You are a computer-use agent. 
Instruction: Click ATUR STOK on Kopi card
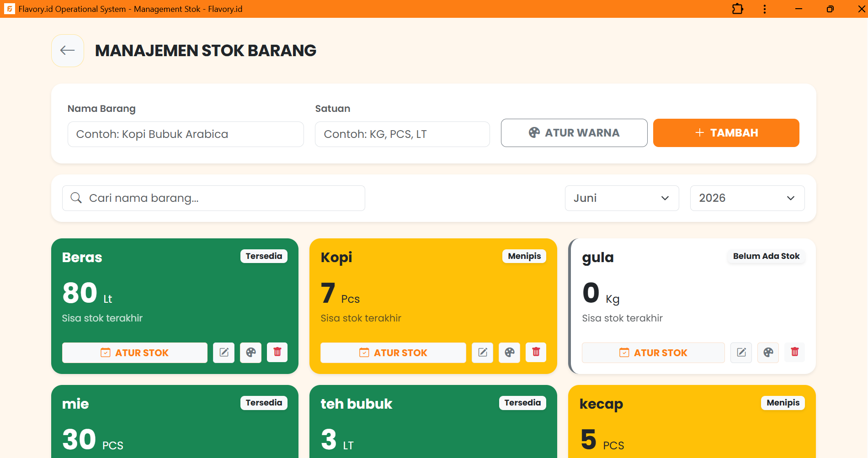[x=393, y=353]
